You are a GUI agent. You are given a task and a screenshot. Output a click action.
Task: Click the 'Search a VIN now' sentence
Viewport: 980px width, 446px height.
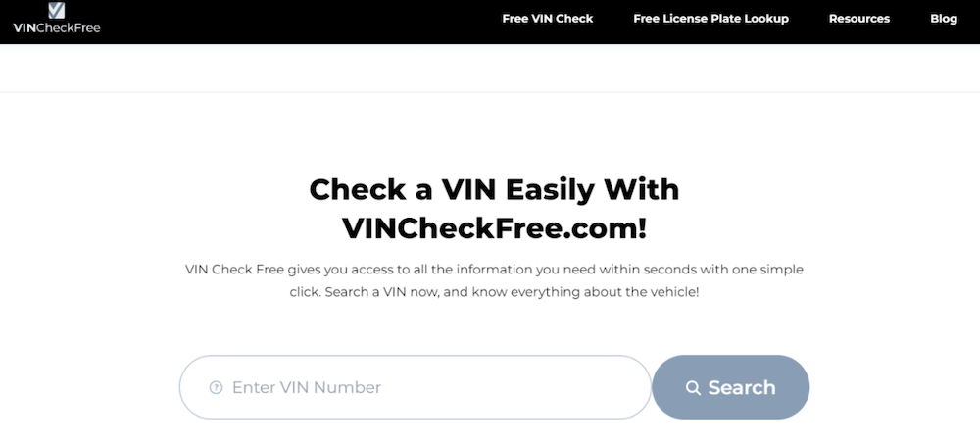tap(513, 292)
